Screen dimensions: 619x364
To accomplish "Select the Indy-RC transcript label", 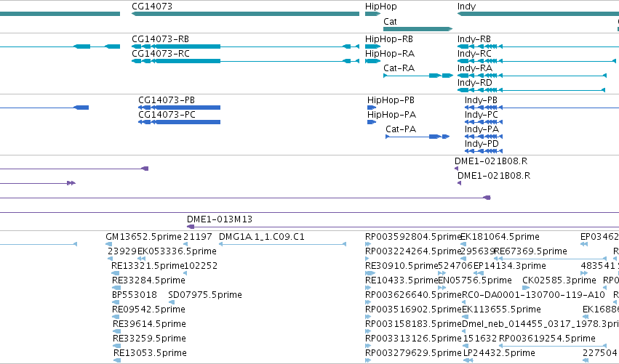I will click(474, 54).
